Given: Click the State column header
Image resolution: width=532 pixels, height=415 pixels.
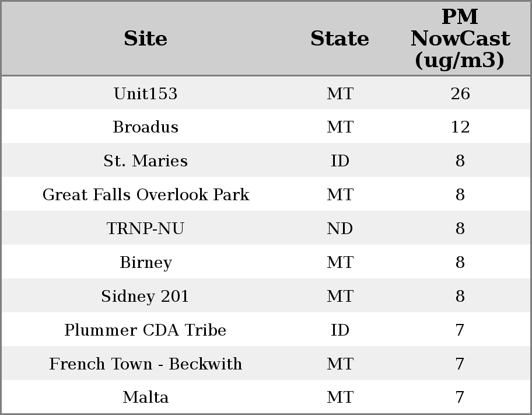Looking at the screenshot, I should 339,39.
